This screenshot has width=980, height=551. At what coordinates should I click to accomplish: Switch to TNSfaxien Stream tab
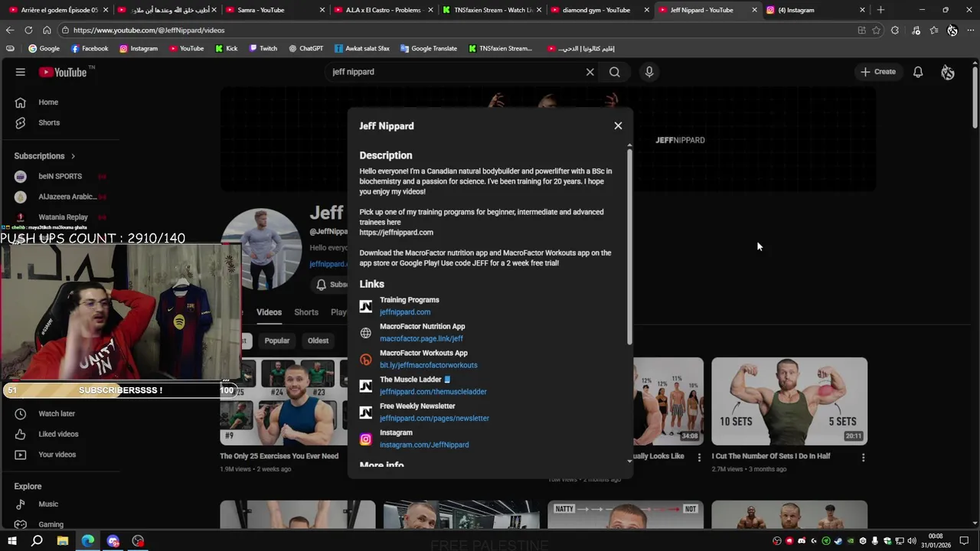click(x=490, y=10)
